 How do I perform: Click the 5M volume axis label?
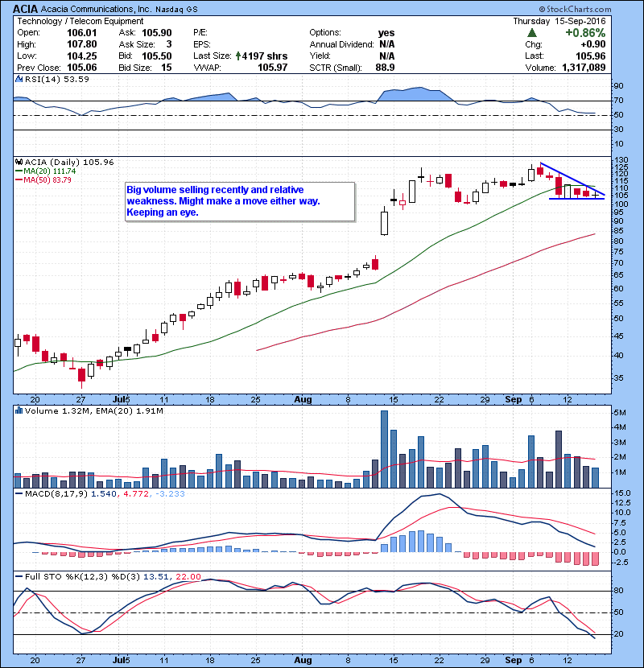coord(619,413)
